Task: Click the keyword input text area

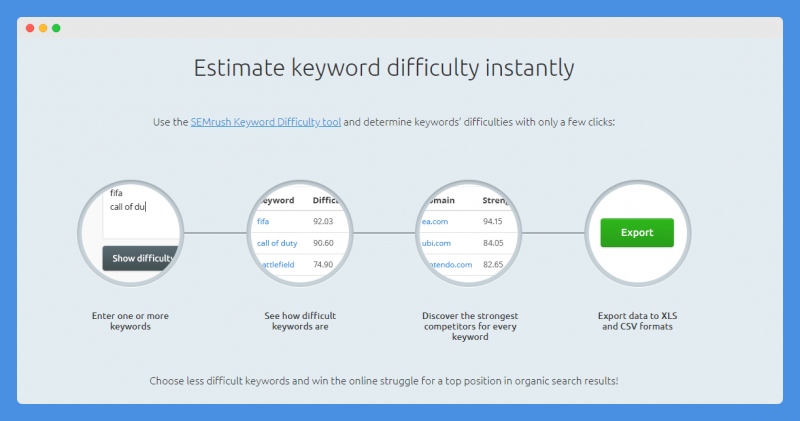Action: 142,212
